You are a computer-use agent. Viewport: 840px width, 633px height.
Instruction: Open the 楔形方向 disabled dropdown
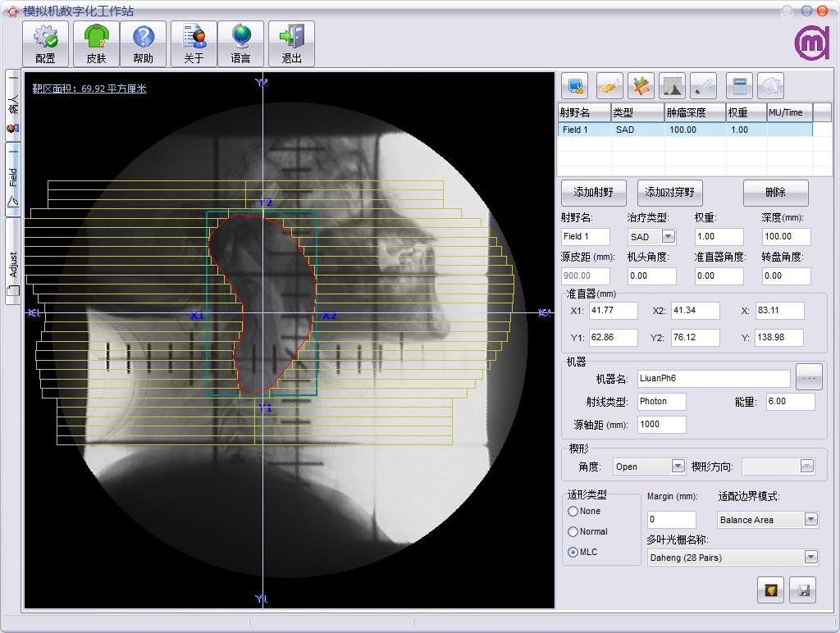[x=807, y=466]
